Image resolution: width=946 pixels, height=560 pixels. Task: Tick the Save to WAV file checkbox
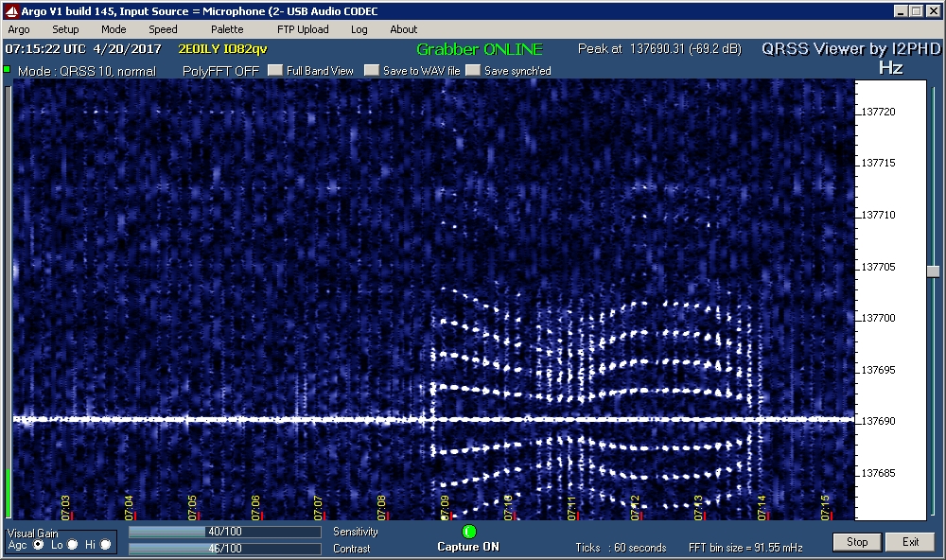click(x=372, y=70)
